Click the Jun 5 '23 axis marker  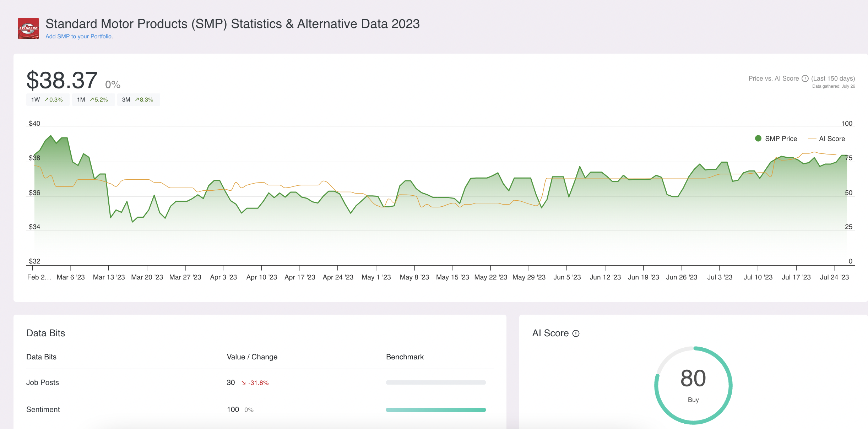point(567,277)
